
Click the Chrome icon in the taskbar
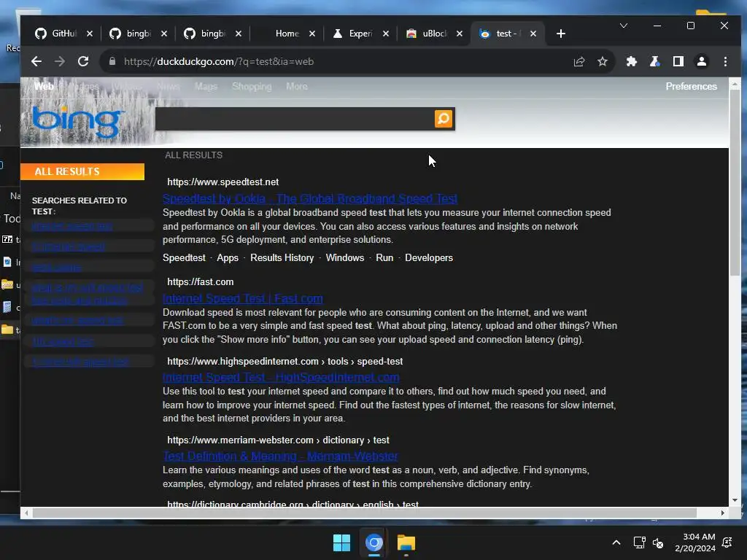pos(374,542)
